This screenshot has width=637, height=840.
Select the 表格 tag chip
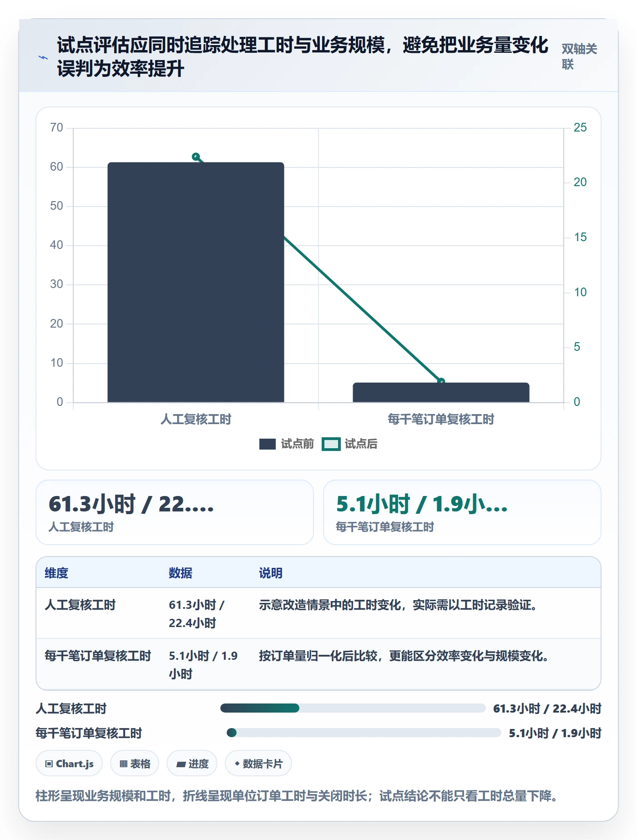[135, 764]
